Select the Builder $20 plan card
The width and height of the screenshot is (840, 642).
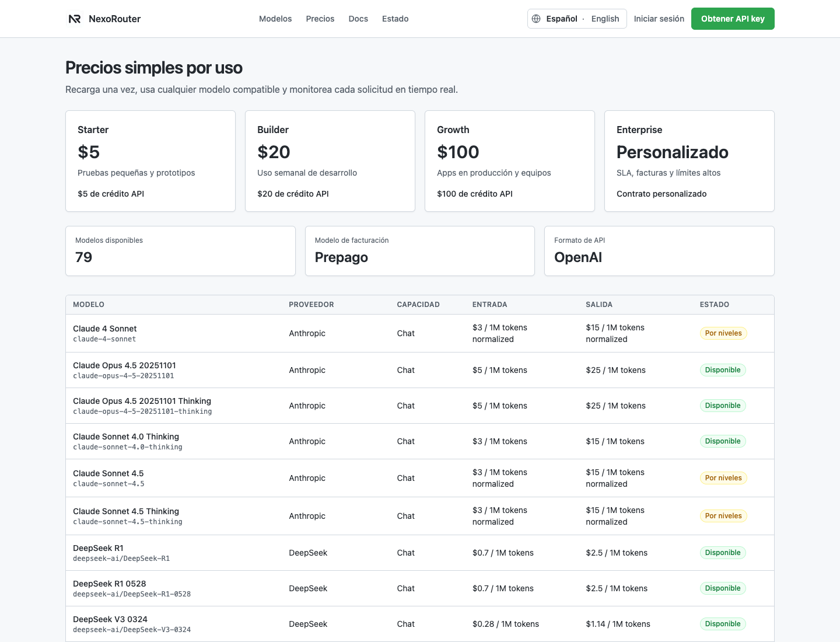330,161
